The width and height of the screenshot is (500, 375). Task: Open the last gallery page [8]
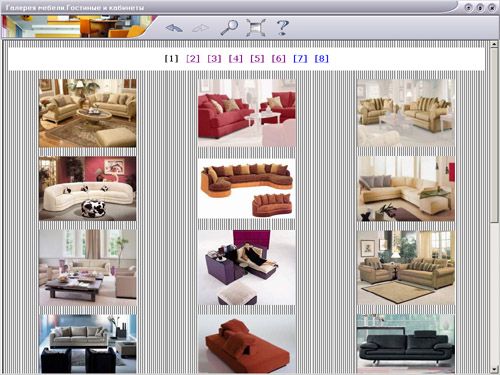(322, 59)
